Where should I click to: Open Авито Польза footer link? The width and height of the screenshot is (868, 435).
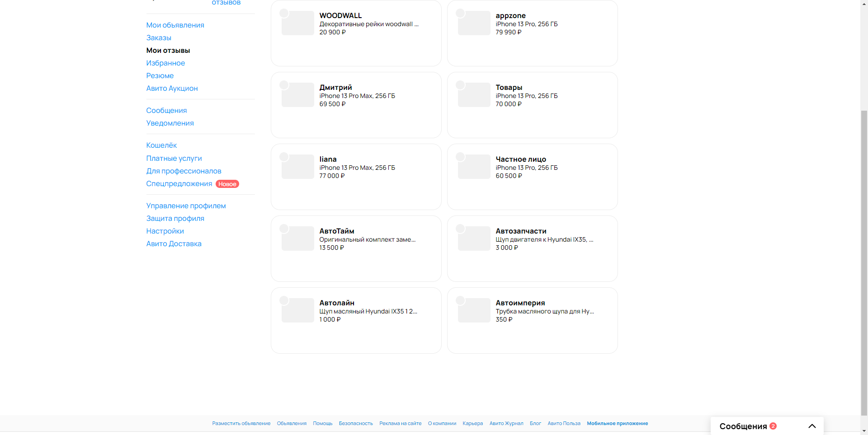click(x=564, y=423)
